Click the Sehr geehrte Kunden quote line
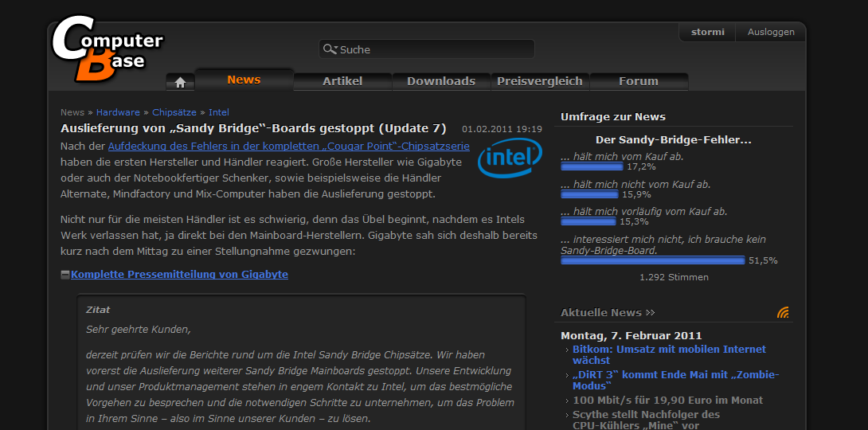 coord(139,330)
